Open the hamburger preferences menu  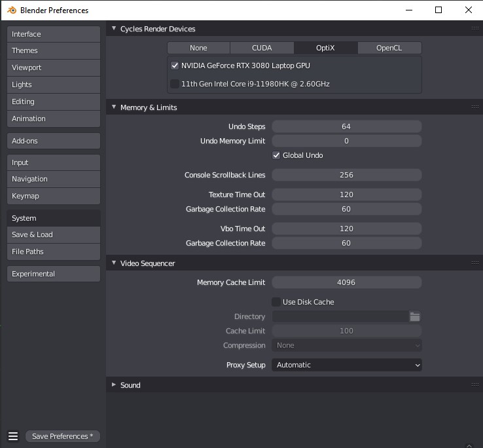coord(13,436)
